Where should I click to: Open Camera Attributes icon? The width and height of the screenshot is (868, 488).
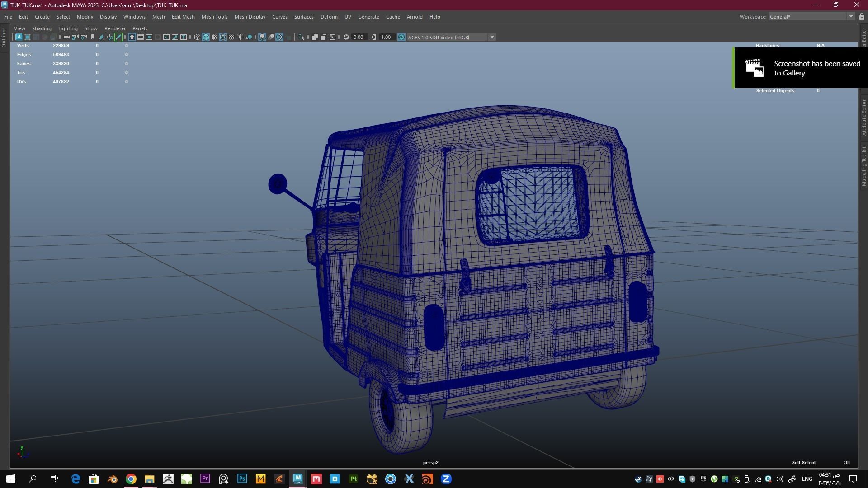click(x=84, y=37)
